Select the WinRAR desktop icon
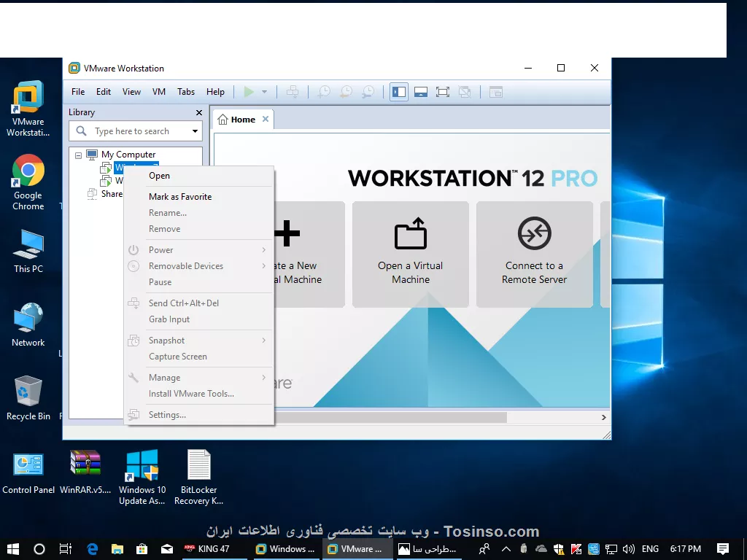747x560 pixels. click(x=85, y=472)
